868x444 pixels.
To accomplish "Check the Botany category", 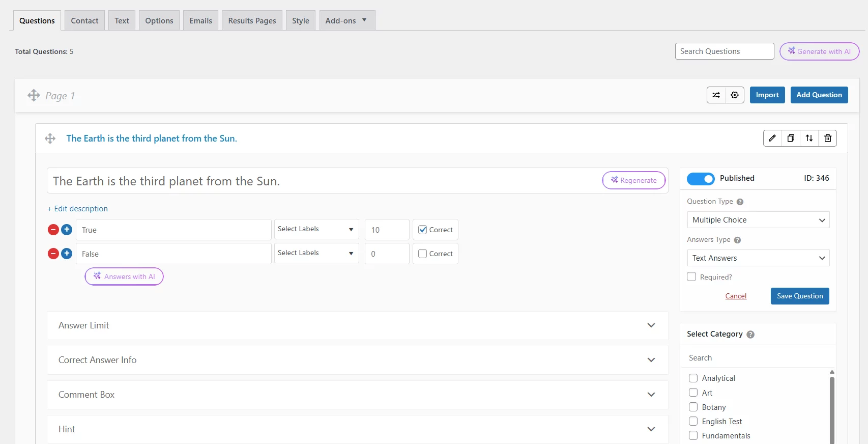I will (693, 407).
